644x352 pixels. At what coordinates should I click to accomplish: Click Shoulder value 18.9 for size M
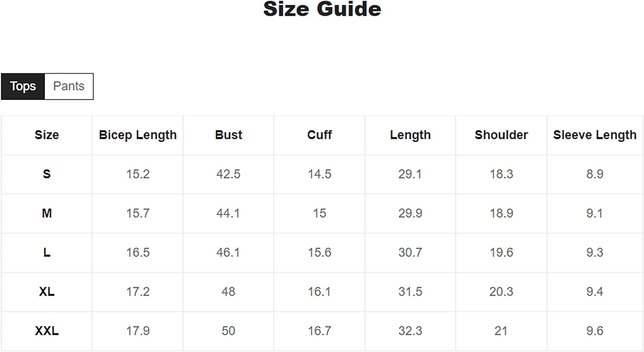click(x=501, y=213)
